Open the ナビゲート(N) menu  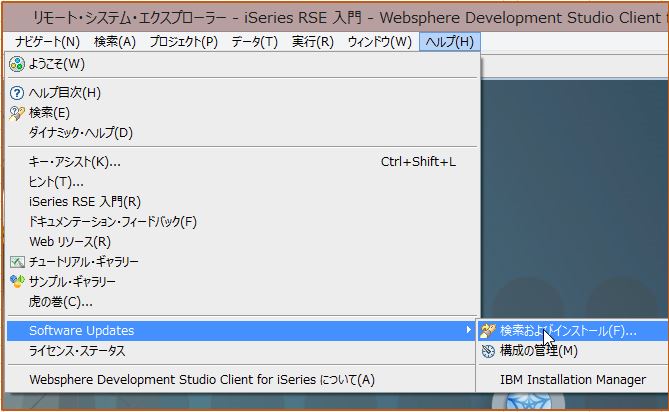47,42
